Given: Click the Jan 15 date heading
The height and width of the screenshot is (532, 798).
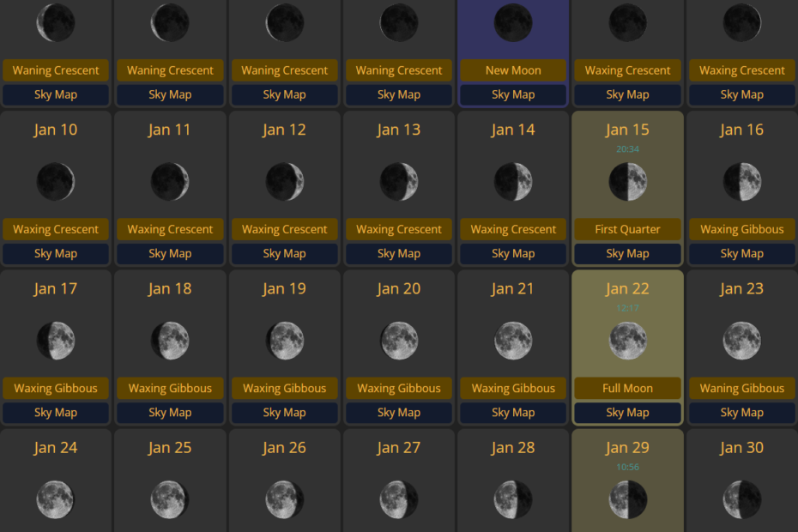Looking at the screenshot, I should tap(627, 130).
